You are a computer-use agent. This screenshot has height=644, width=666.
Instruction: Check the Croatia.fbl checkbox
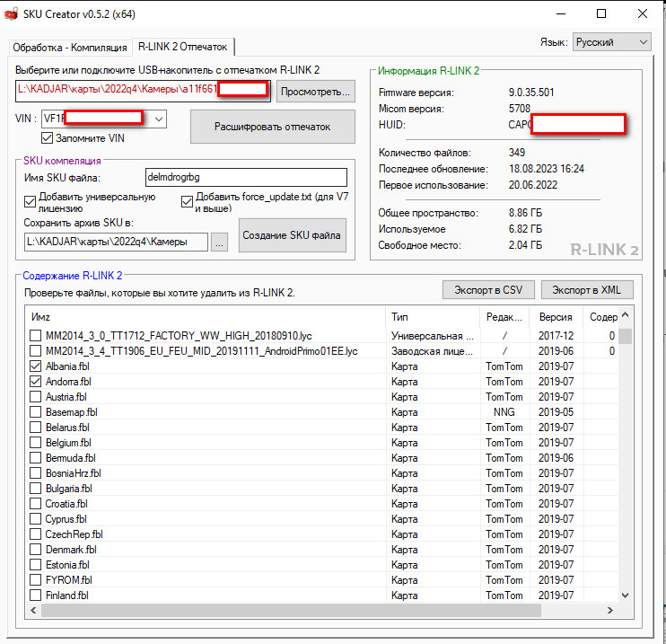[36, 504]
